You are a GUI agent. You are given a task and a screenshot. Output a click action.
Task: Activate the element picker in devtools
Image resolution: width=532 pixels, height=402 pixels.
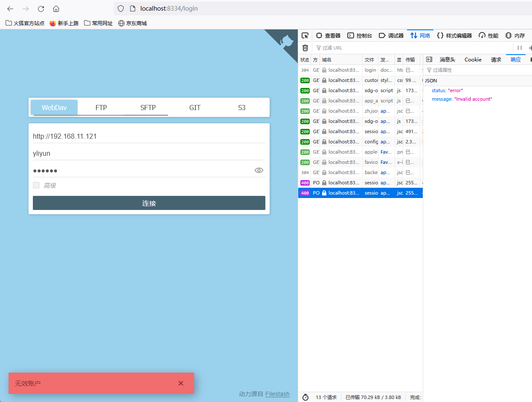coord(305,35)
